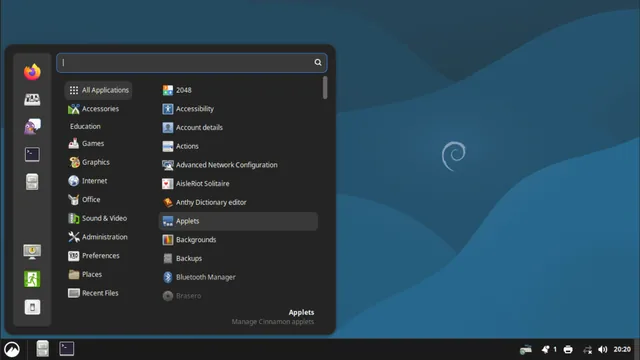Click the Lock Screen monitor icon
Image resolution: width=640 pixels, height=360 pixels.
pos(32,251)
